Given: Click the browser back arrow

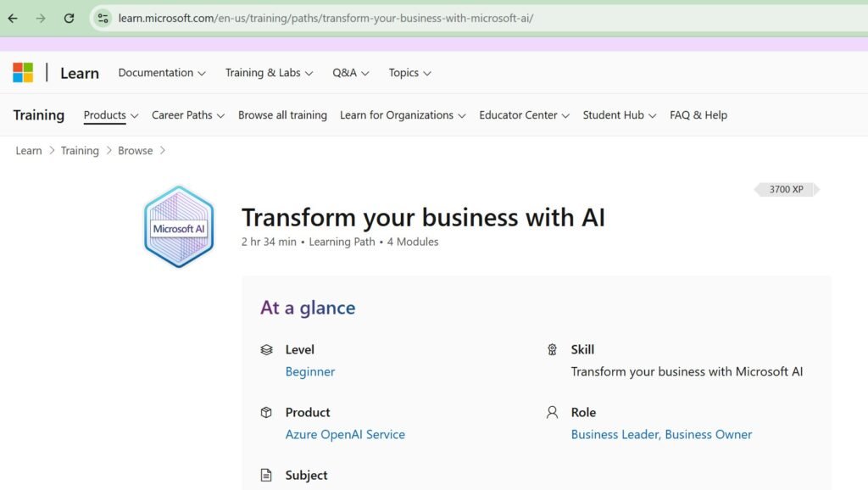Looking at the screenshot, I should (13, 19).
